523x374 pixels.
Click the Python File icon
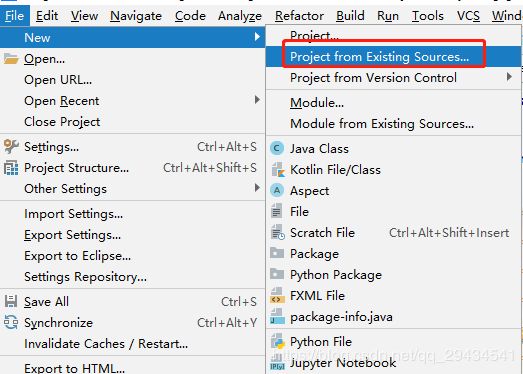coord(278,341)
